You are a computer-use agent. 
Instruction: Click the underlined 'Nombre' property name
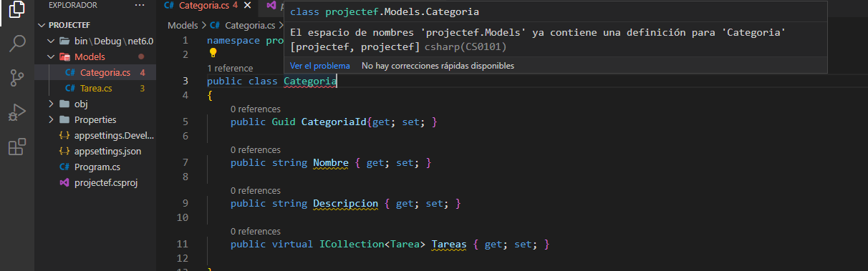pyautogui.click(x=331, y=163)
